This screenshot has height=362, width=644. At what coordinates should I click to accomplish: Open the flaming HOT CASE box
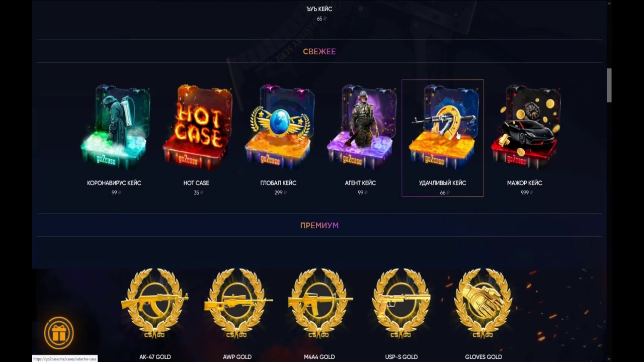pyautogui.click(x=196, y=127)
